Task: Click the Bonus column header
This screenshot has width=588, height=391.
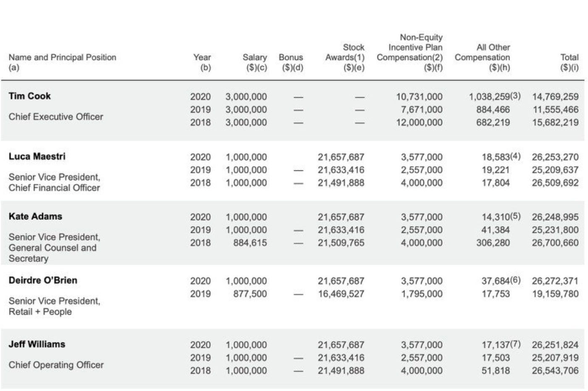Action: (291, 62)
